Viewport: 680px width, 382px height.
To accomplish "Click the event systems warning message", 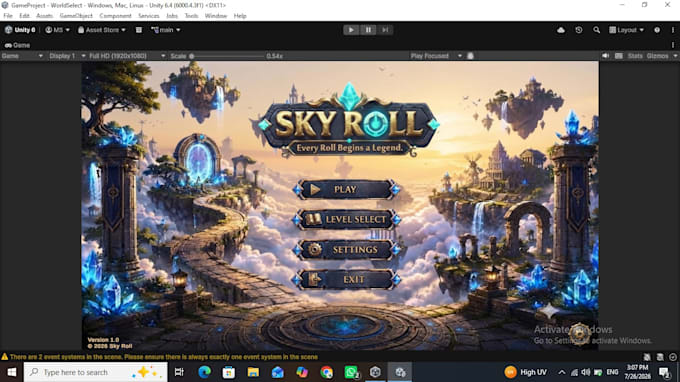I will click(164, 357).
